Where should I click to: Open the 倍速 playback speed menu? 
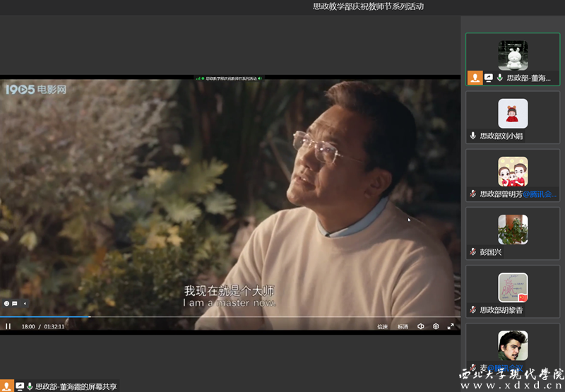[382, 327]
